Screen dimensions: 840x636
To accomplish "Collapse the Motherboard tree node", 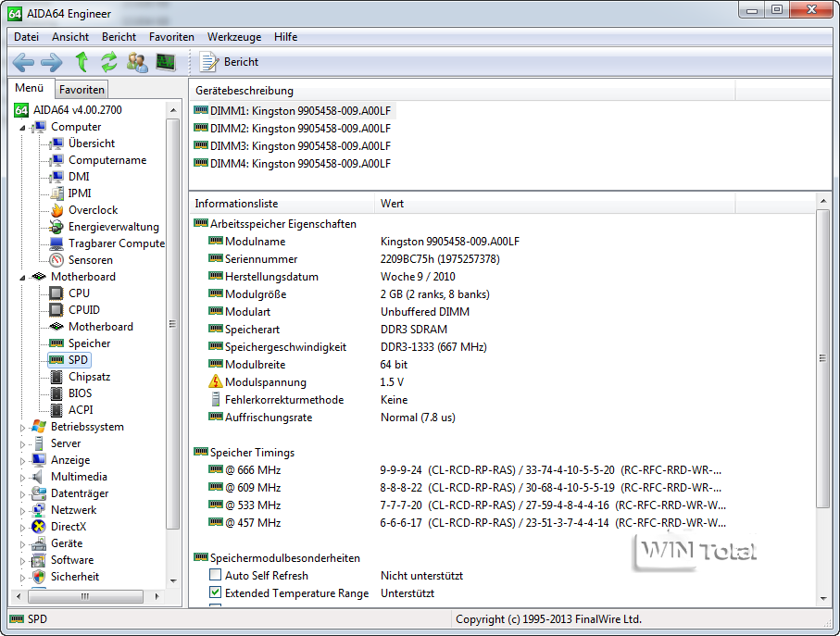I will pyautogui.click(x=22, y=278).
